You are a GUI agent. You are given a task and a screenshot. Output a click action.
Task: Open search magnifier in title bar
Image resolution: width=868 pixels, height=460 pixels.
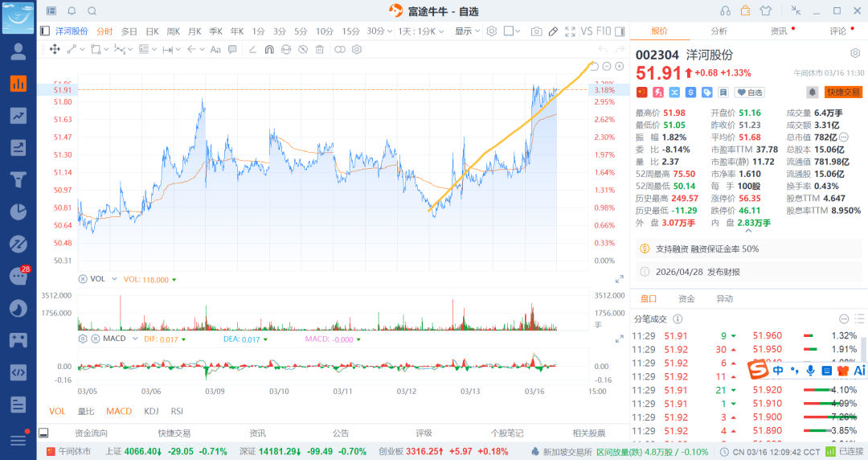pos(92,11)
